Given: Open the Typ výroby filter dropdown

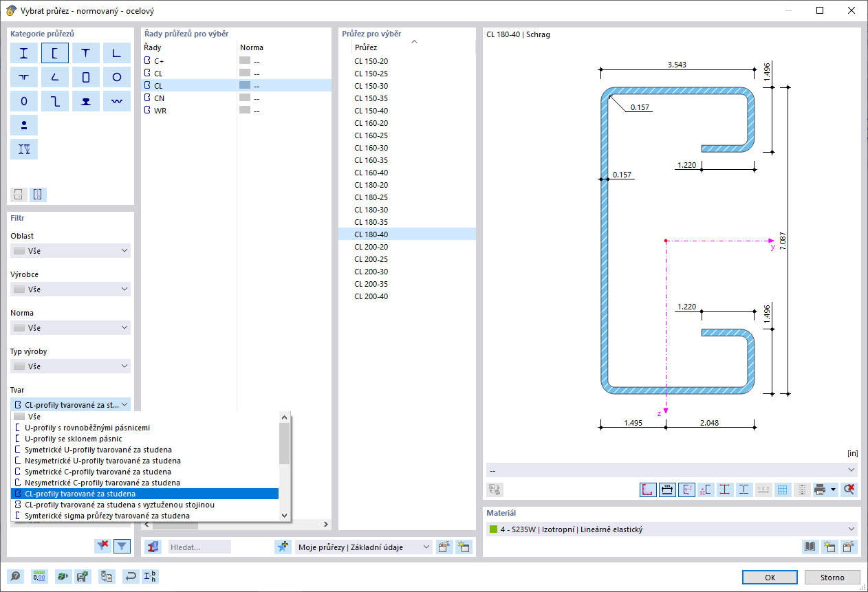Looking at the screenshot, I should (71, 366).
